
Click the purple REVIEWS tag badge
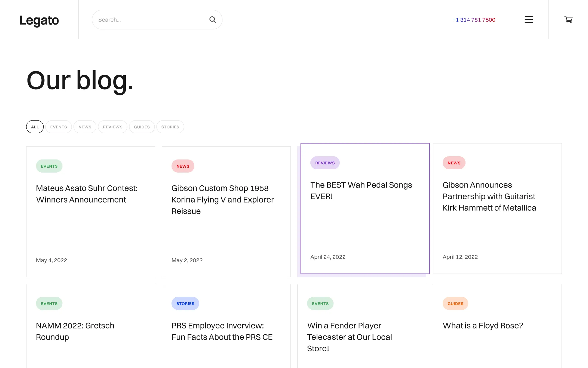click(x=325, y=163)
